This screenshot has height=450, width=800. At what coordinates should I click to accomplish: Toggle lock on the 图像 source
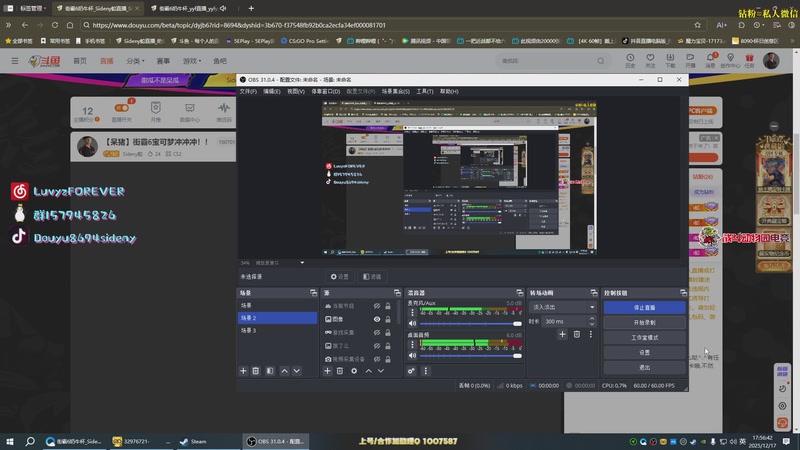[388, 319]
